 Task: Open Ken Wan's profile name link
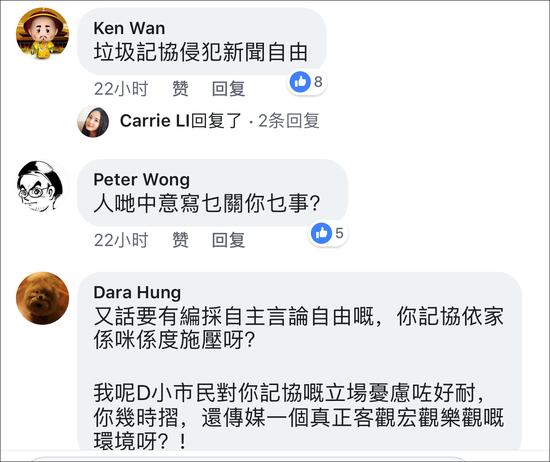click(129, 28)
